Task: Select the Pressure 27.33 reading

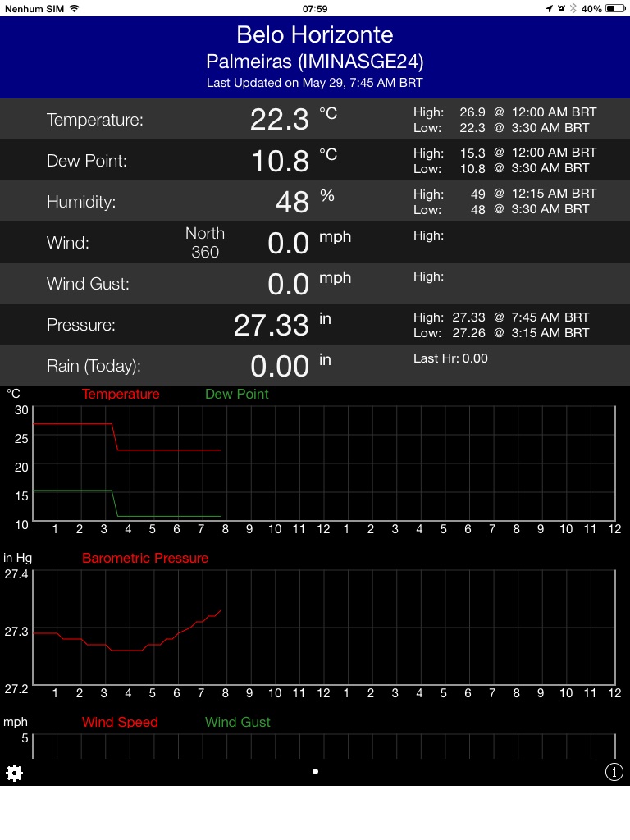Action: (x=271, y=325)
